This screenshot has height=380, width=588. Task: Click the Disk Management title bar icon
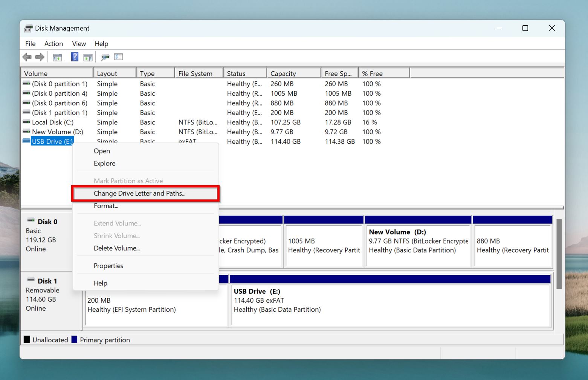tap(28, 28)
